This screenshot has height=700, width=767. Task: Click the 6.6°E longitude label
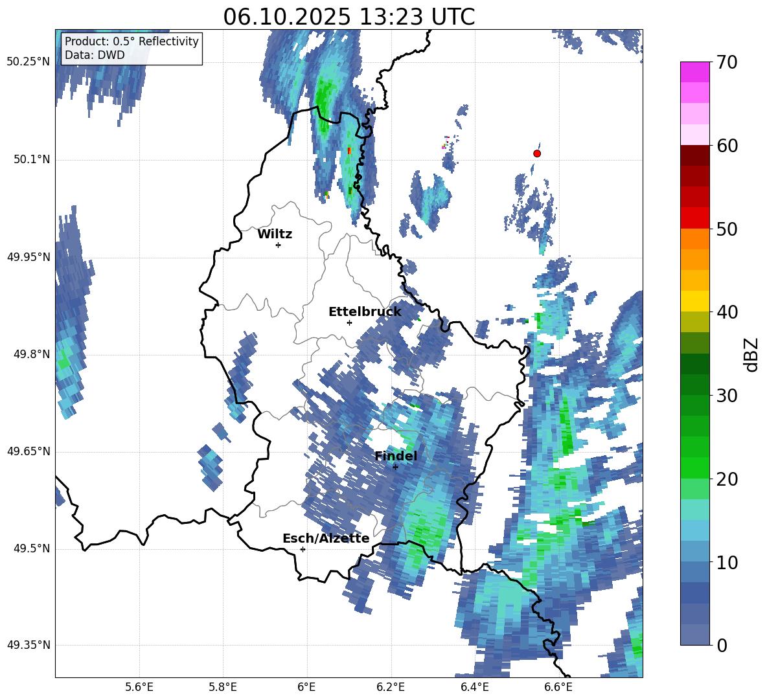pos(558,687)
